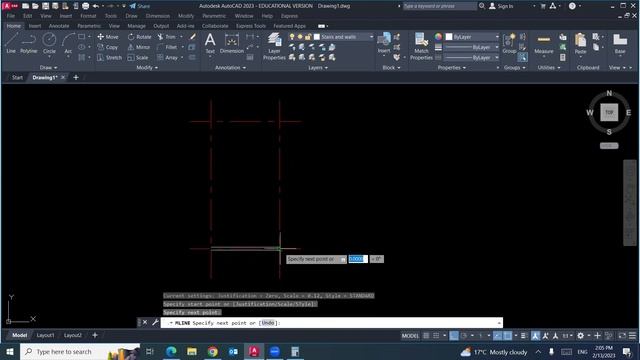Open the Format menu
Image resolution: width=640 pixels, height=360 pixels.
point(88,16)
